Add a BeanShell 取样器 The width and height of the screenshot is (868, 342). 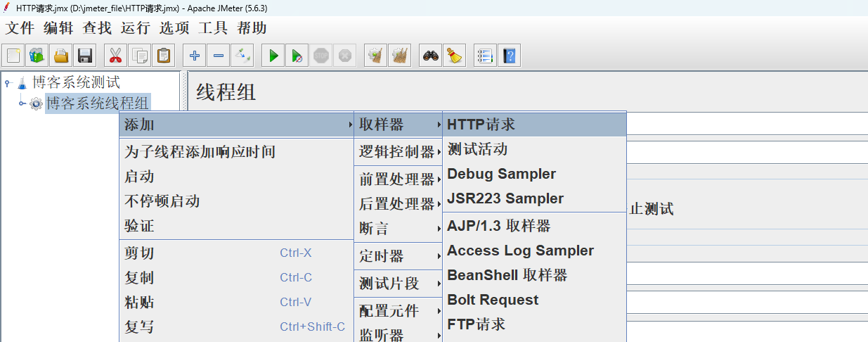534,275
